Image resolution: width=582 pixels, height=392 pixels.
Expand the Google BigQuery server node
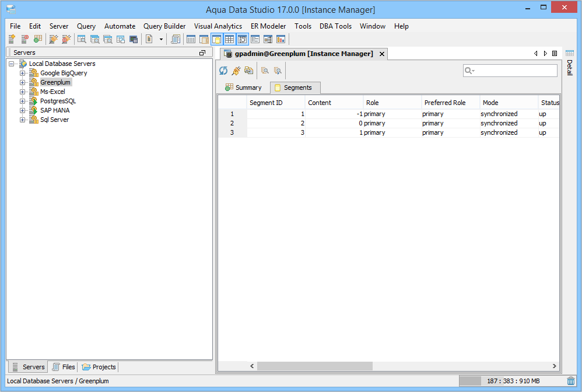tap(23, 73)
